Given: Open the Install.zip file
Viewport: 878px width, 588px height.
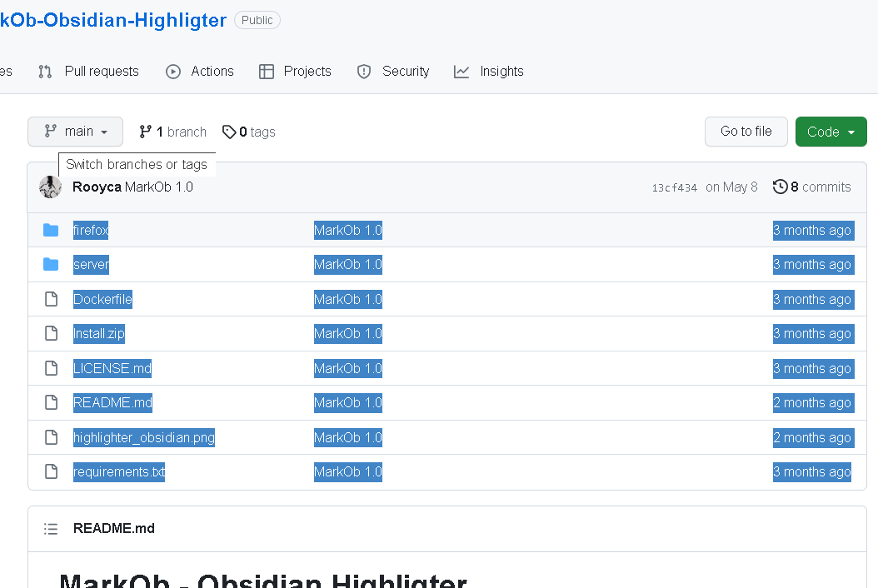Looking at the screenshot, I should [99, 334].
